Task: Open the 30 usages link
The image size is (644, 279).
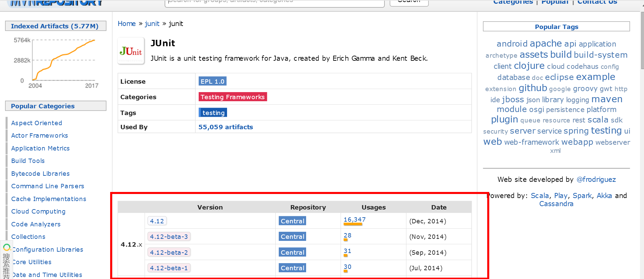Action: point(347,267)
